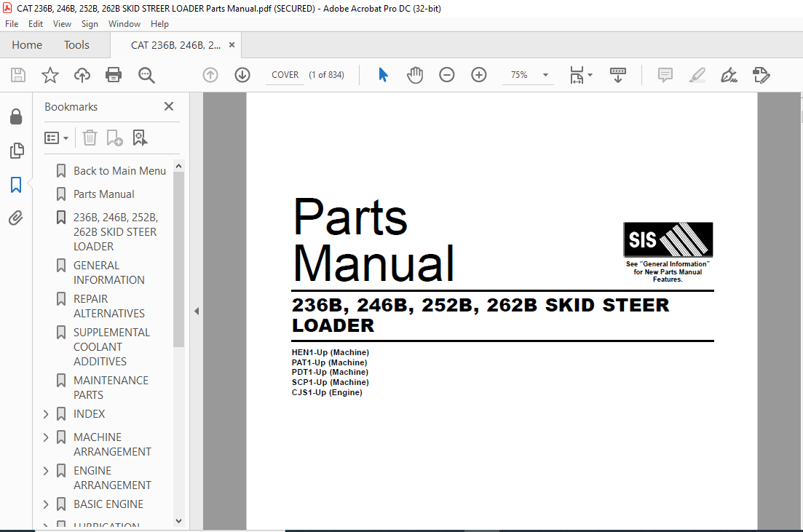Click bookmarks scrollbar down arrow
The width and height of the screenshot is (803, 532).
coord(178,521)
